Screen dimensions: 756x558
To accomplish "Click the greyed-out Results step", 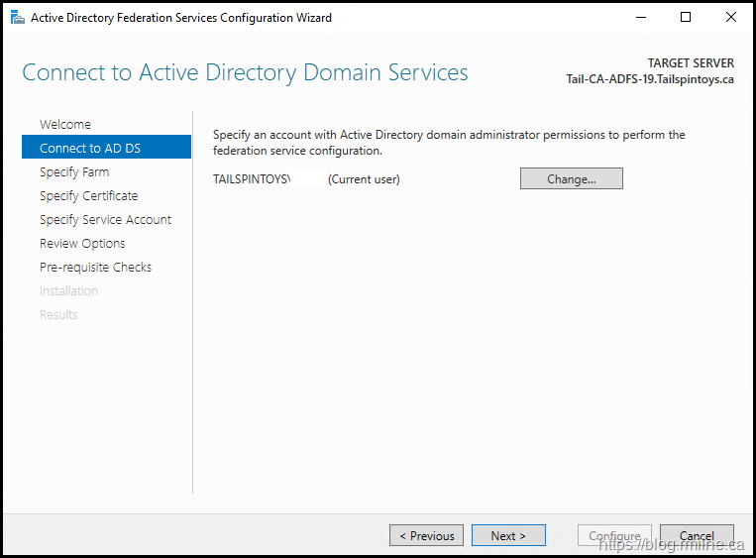I will coord(58,314).
